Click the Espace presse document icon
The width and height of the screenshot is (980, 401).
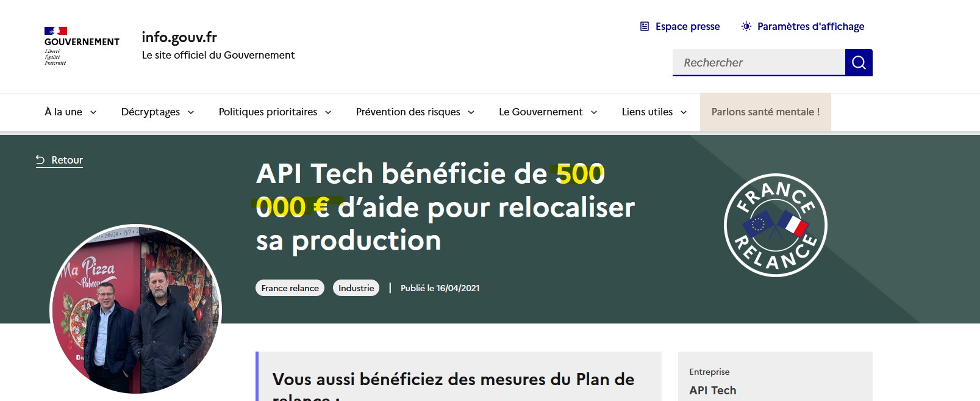click(645, 26)
